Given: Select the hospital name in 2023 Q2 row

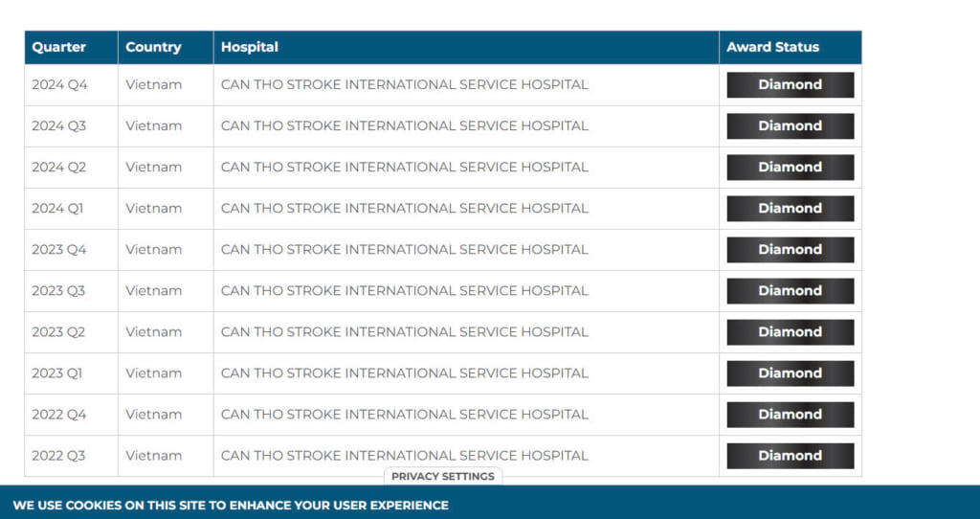Looking at the screenshot, I should [x=404, y=332].
